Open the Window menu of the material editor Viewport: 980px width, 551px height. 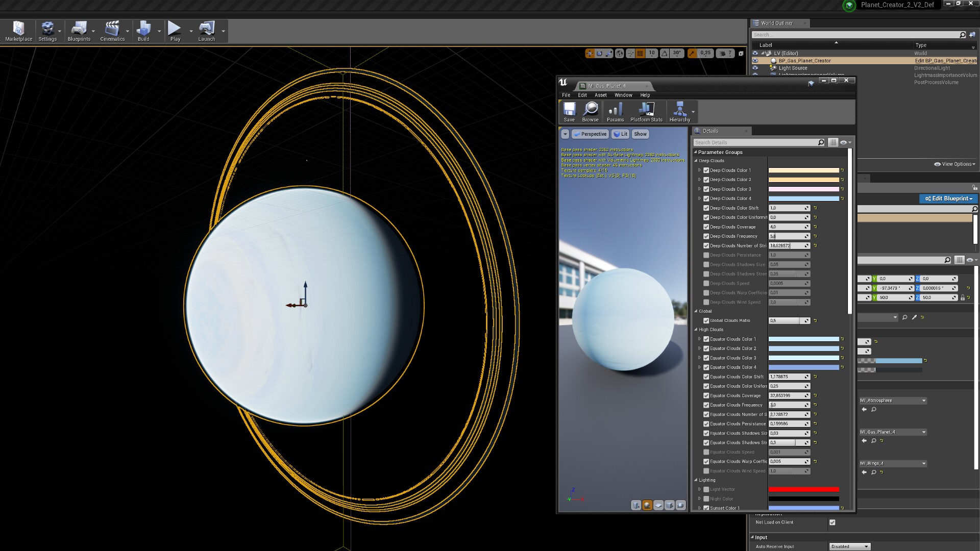623,95
